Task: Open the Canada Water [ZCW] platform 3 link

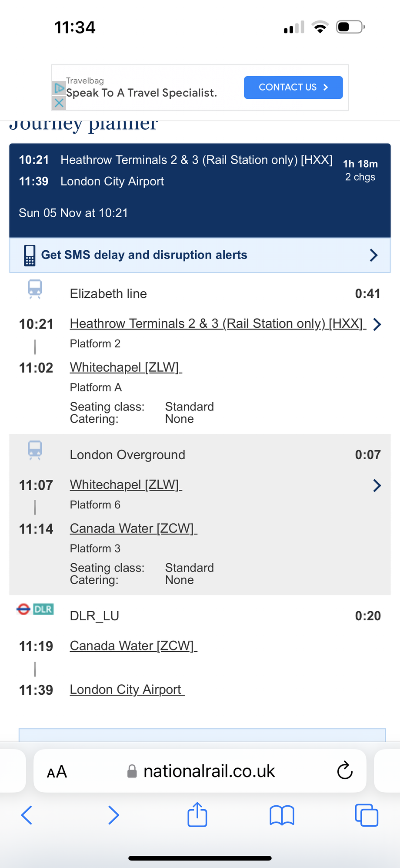Action: coord(133,528)
